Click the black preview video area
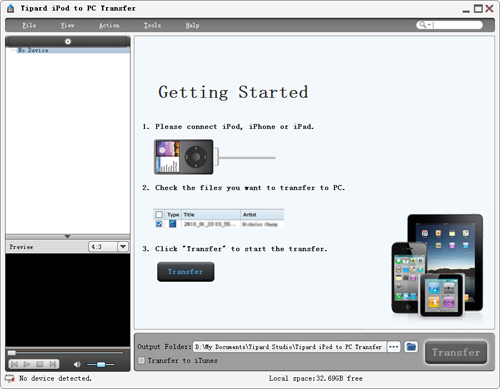Viewport: 500px width, 389px height. pos(68,300)
